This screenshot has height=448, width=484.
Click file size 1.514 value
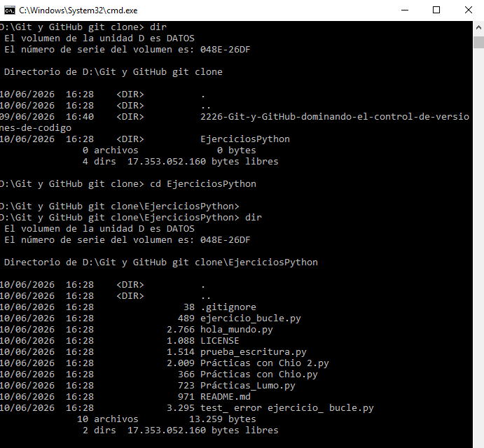tap(181, 351)
